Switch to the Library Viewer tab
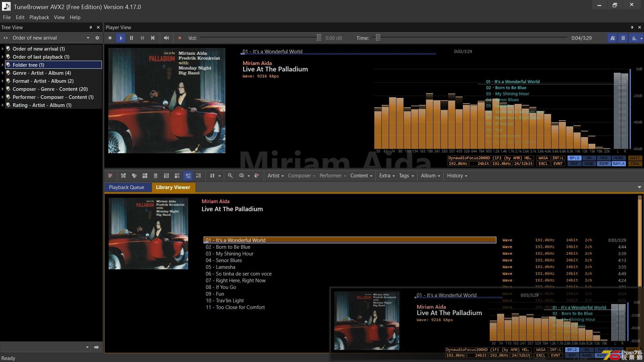644x362 pixels. pos(172,187)
